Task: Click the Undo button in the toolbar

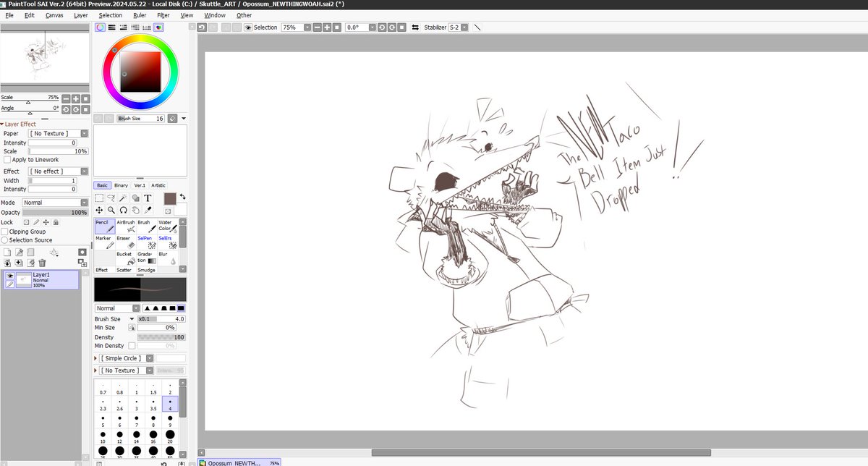Action: (203, 27)
